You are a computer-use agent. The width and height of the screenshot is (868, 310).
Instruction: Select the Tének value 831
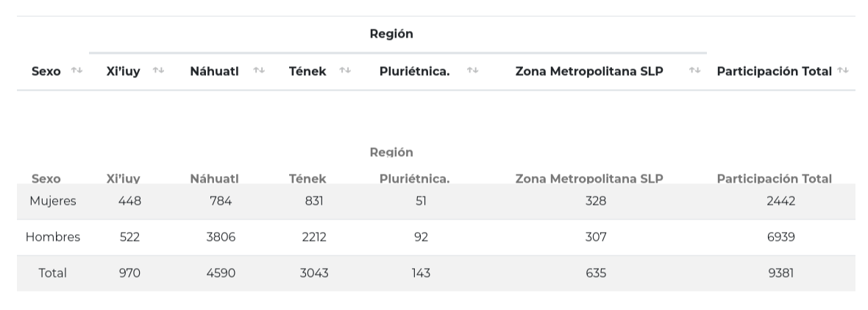pyautogui.click(x=313, y=201)
